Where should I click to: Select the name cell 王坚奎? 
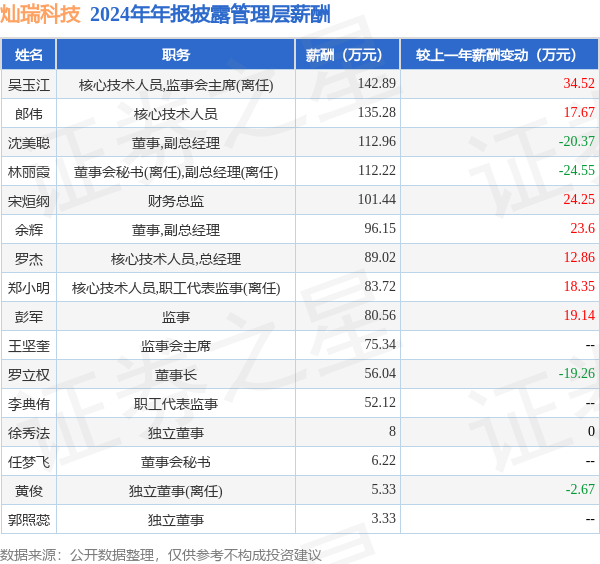point(29,346)
